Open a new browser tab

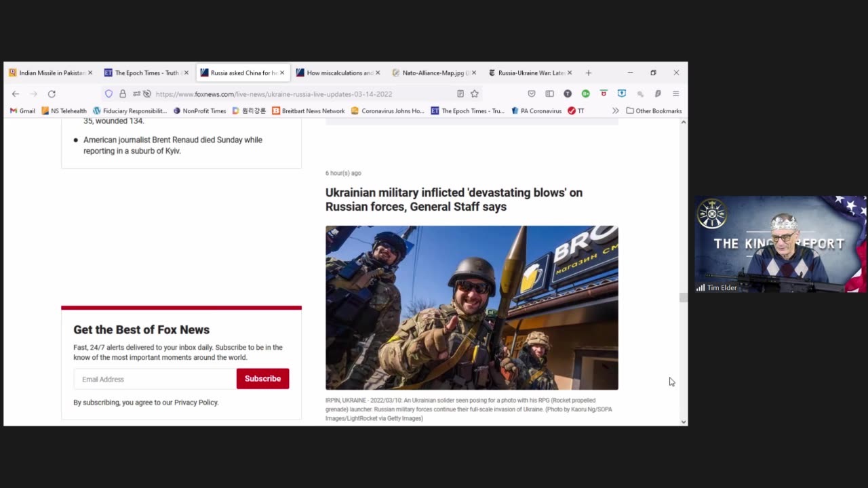pyautogui.click(x=589, y=73)
